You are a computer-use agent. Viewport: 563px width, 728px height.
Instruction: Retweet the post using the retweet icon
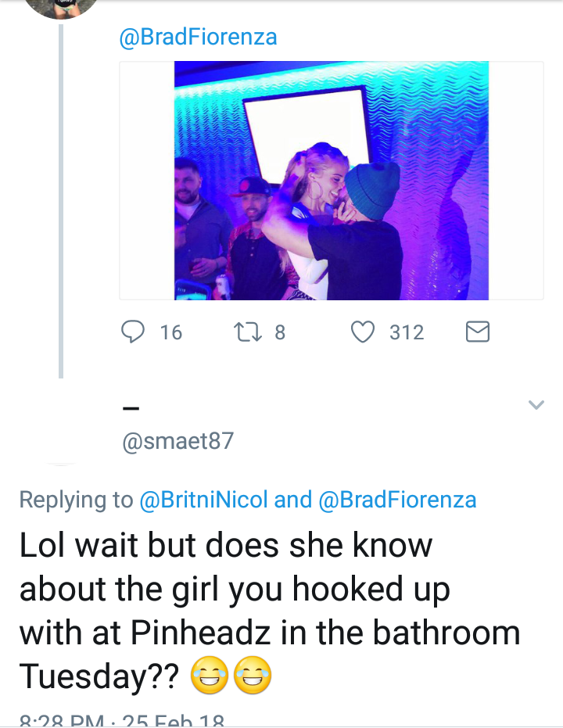(x=249, y=332)
